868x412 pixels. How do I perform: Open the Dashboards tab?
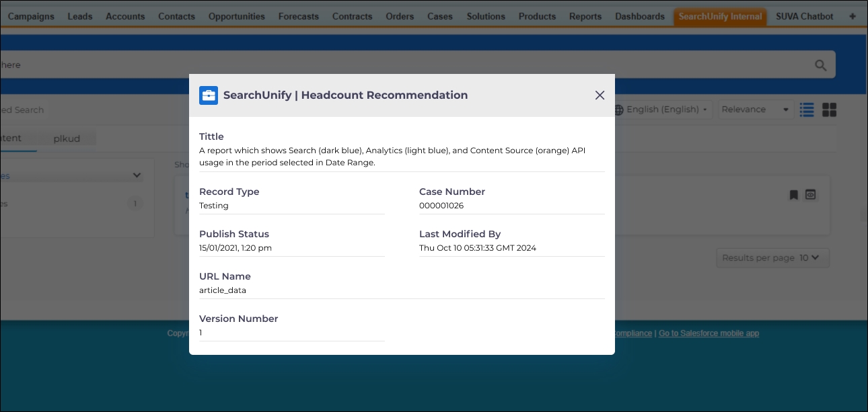[639, 16]
